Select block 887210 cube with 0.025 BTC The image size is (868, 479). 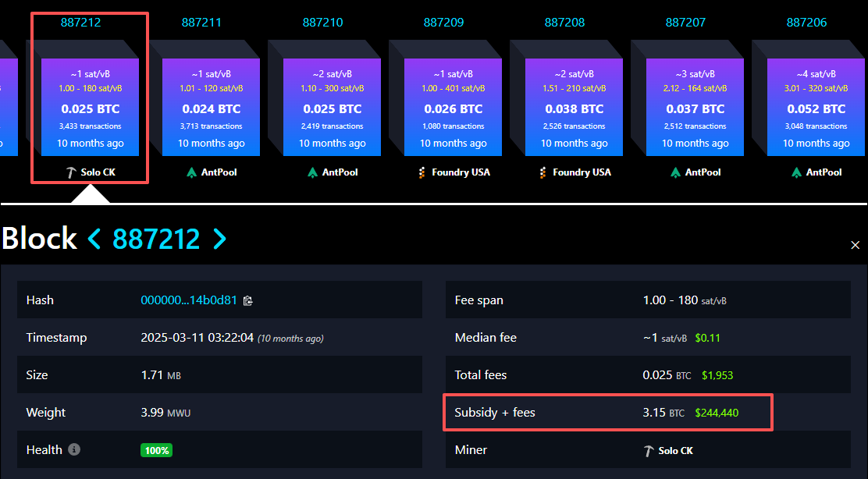click(x=332, y=108)
